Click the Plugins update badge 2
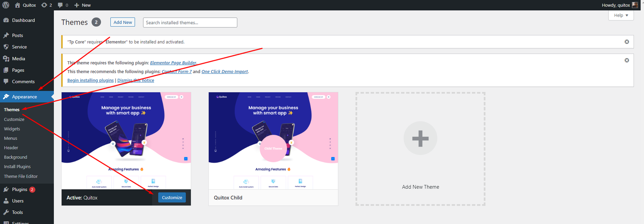 click(x=32, y=189)
